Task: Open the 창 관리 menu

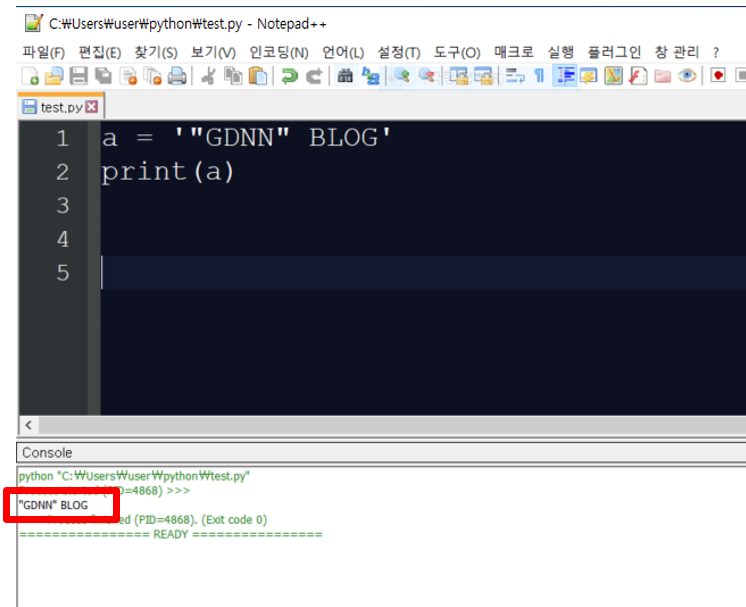Action: [677, 52]
